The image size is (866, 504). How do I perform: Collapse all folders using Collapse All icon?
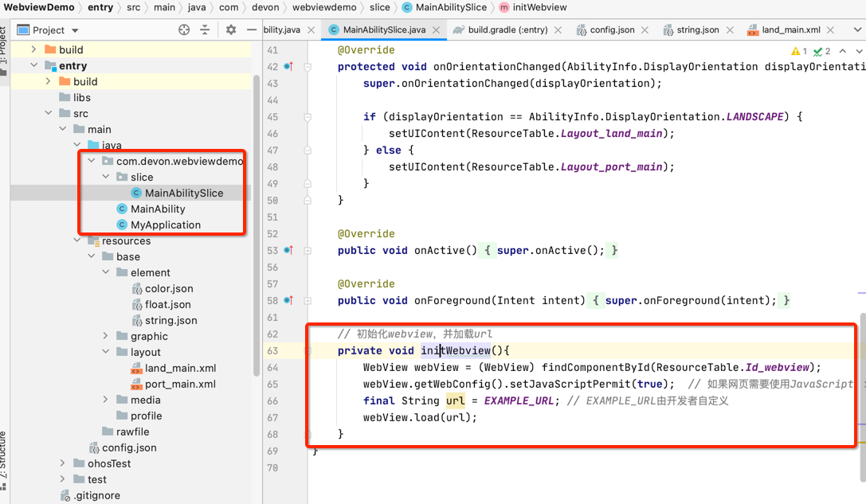click(x=206, y=29)
